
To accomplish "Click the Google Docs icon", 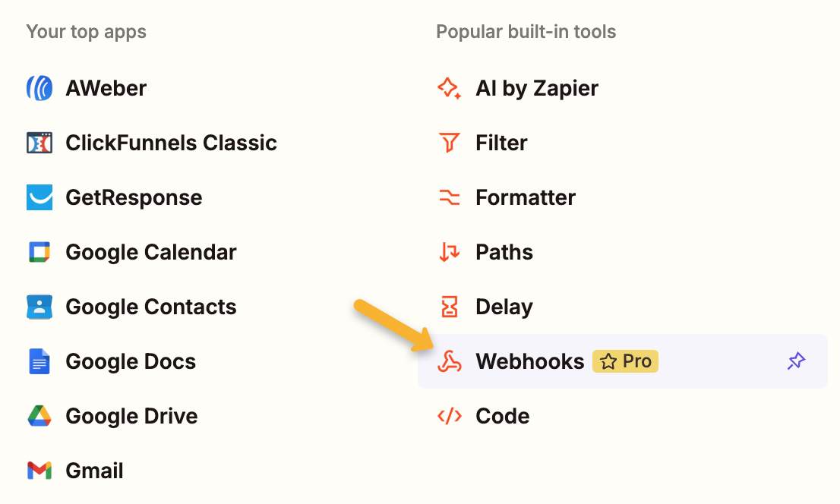I will pyautogui.click(x=39, y=361).
